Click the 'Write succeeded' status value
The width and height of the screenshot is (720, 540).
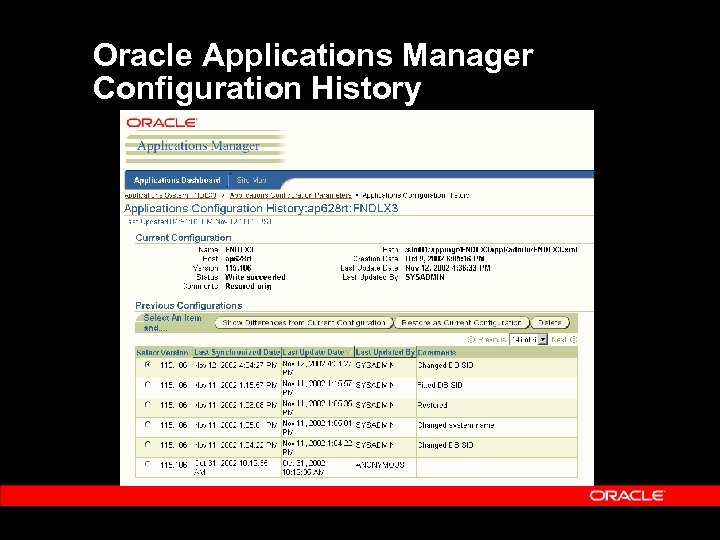pos(255,277)
